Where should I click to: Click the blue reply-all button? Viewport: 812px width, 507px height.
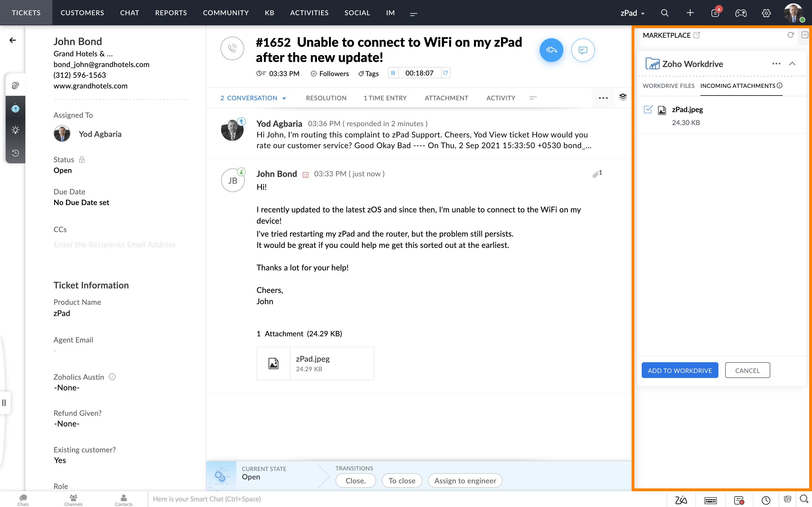click(x=551, y=50)
